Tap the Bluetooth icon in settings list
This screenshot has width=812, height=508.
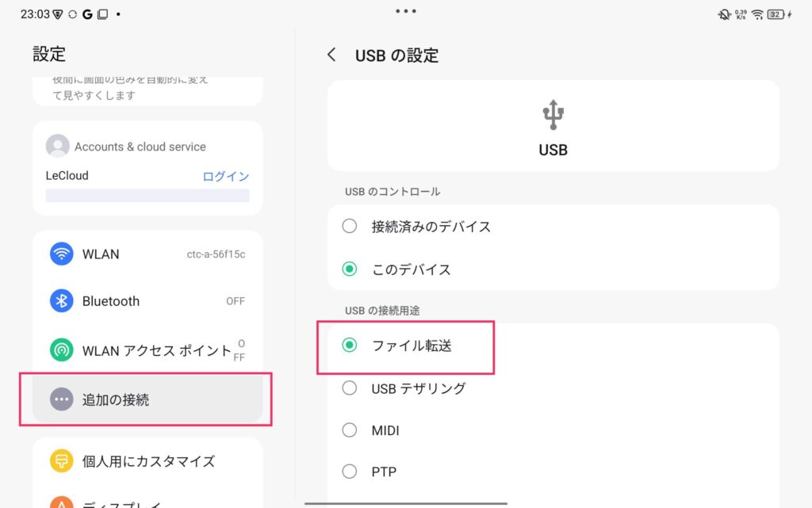click(61, 301)
